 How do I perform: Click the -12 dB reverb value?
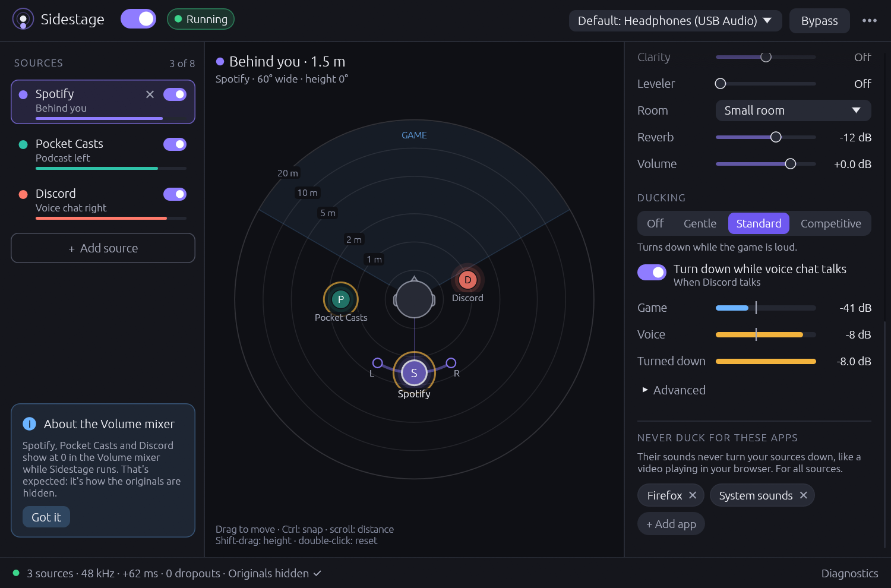(855, 137)
